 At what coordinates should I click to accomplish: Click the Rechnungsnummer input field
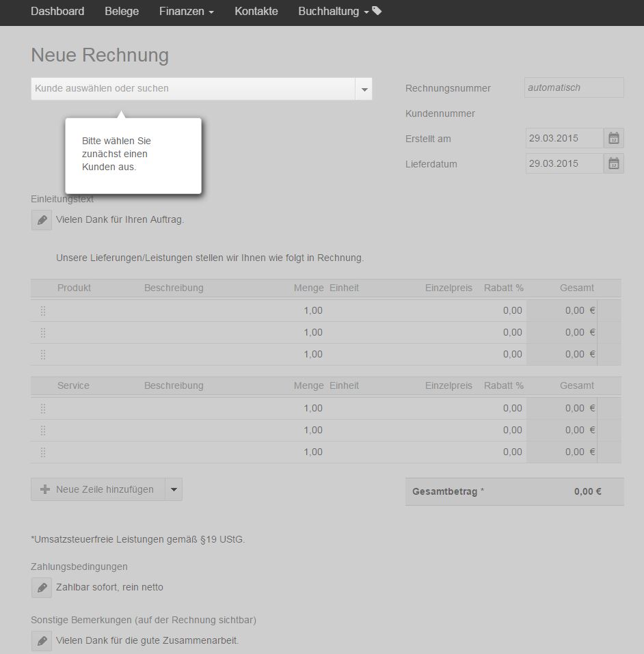click(x=574, y=87)
